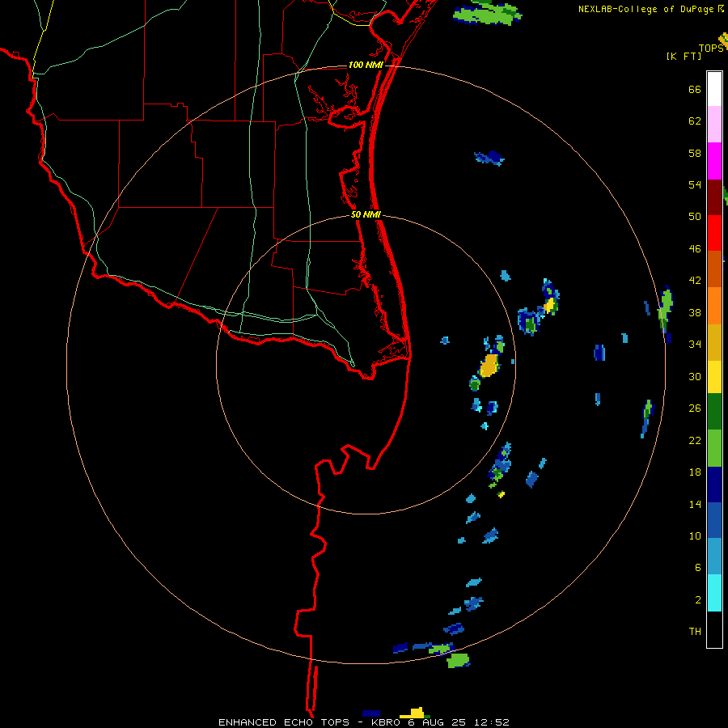Click the 58 legend value
728x728 pixels.
(695, 153)
